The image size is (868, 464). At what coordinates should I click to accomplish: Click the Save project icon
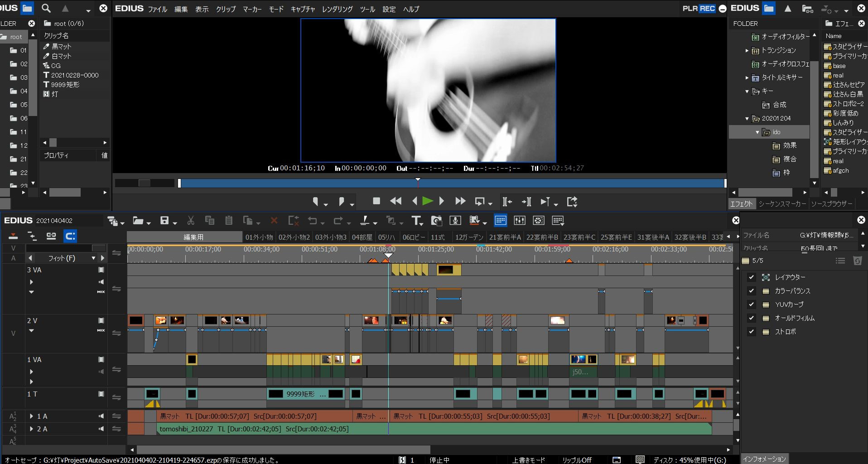tap(164, 221)
